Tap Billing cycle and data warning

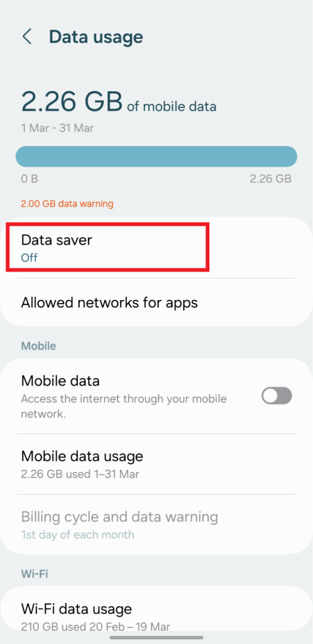tap(156, 524)
